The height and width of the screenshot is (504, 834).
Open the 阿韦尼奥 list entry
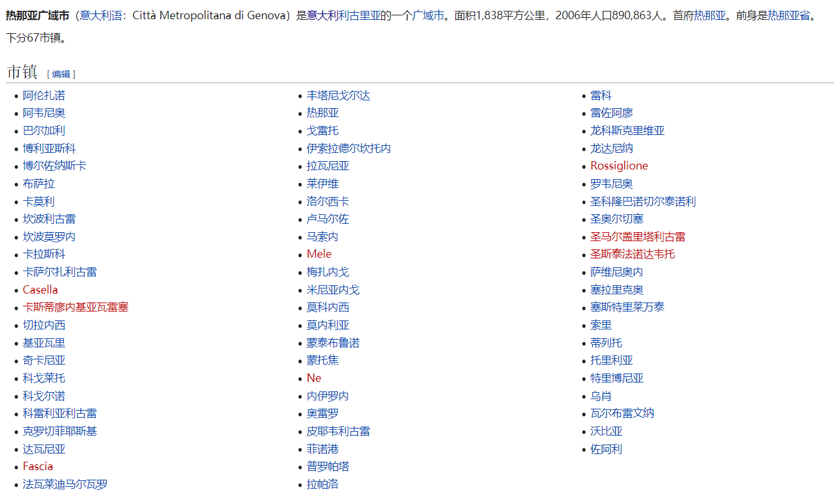(44, 113)
